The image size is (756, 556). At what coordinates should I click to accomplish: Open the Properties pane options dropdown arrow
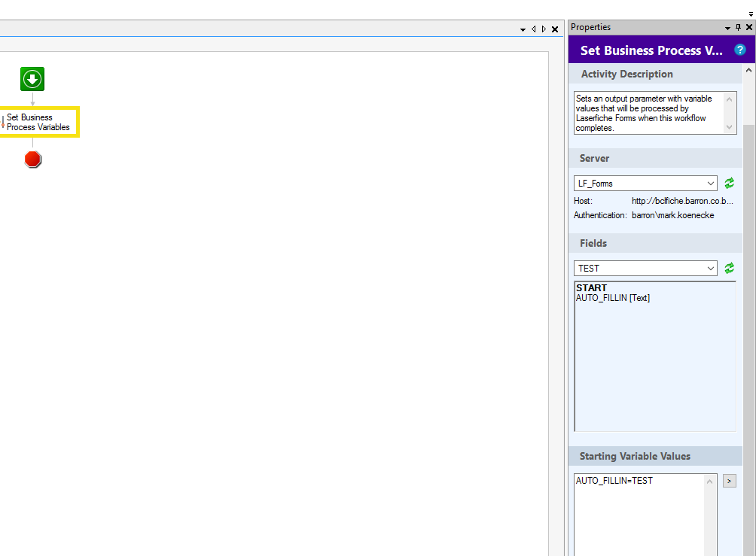coord(727,28)
